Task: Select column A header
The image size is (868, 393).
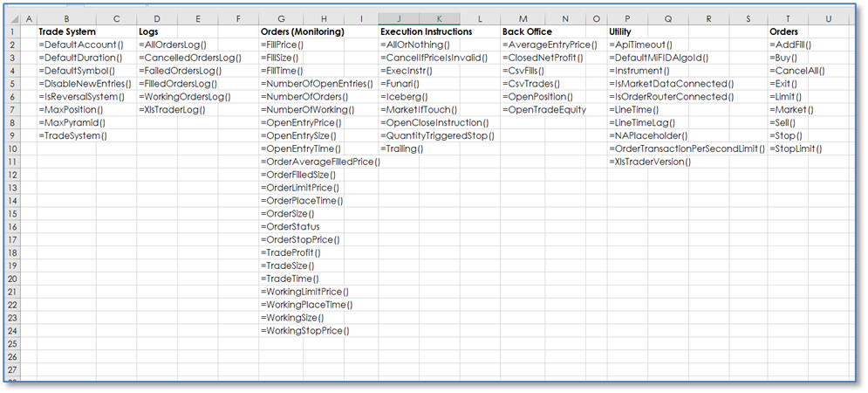Action: click(30, 18)
